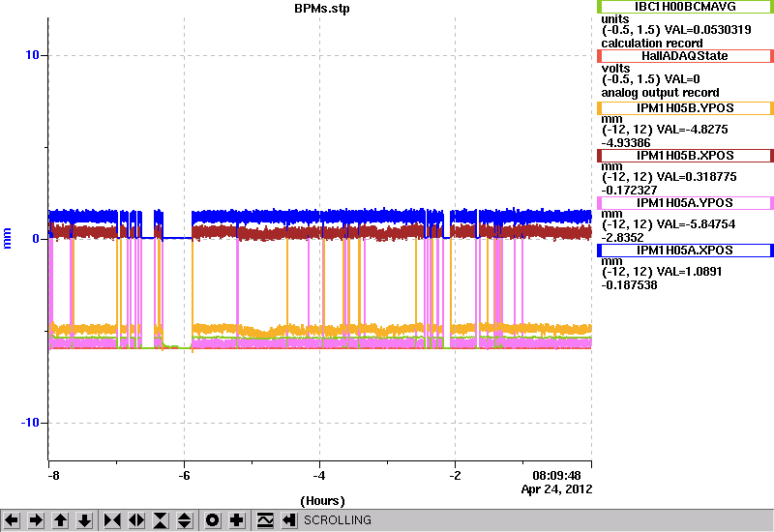Click the -8 hours tick label
This screenshot has height=532, width=774.
[x=54, y=476]
